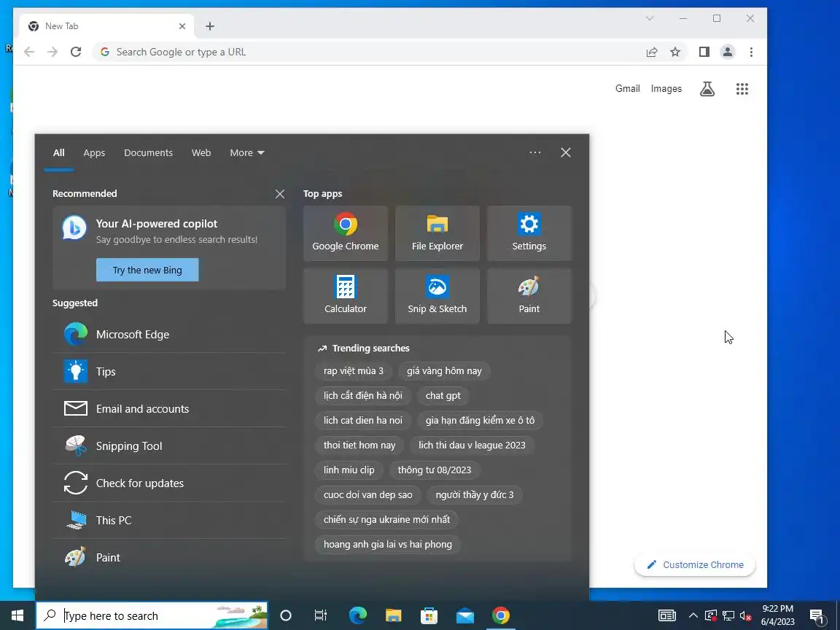This screenshot has height=630, width=840.
Task: Open This PC suggestion
Action: pos(169,520)
